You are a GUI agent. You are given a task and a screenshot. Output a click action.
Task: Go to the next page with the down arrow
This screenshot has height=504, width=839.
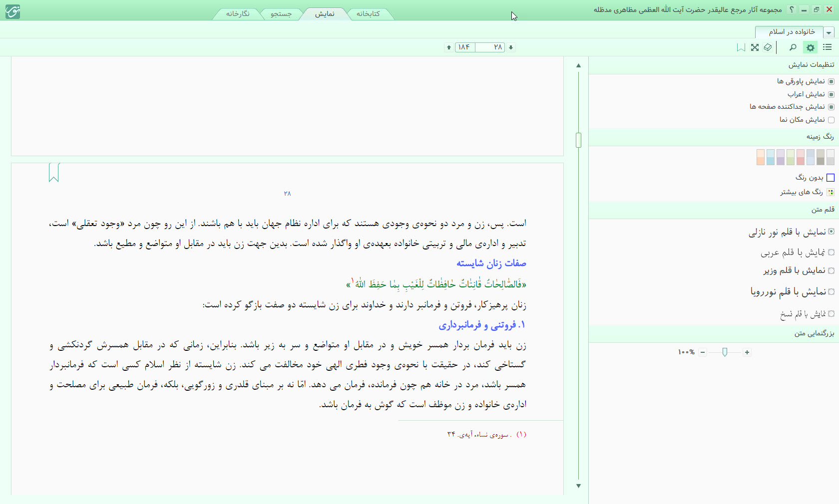point(511,47)
